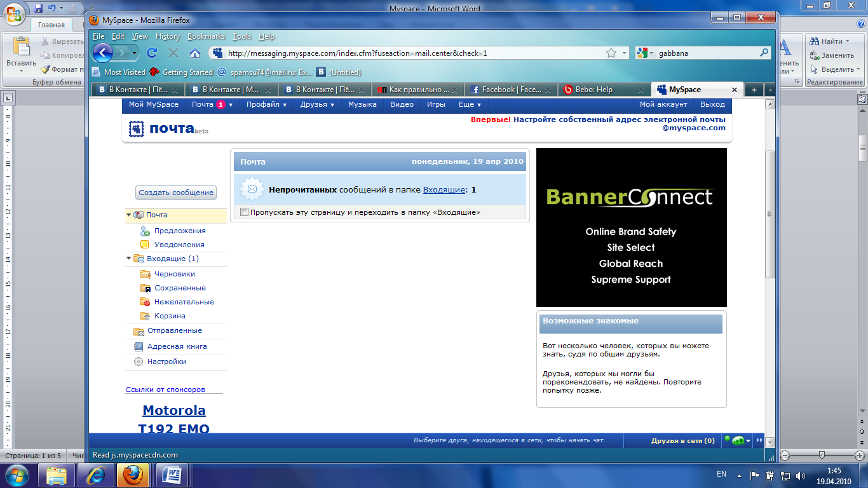Click the Мой аккаунт link
This screenshot has width=868, height=488.
663,104
